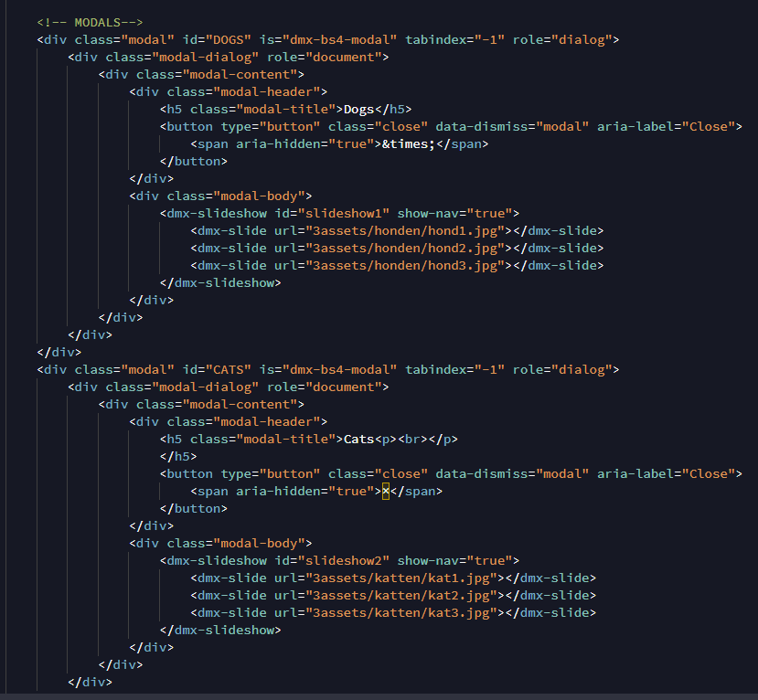Click the "slideshow1" id value
The height and width of the screenshot is (700, 758).
coord(344,214)
